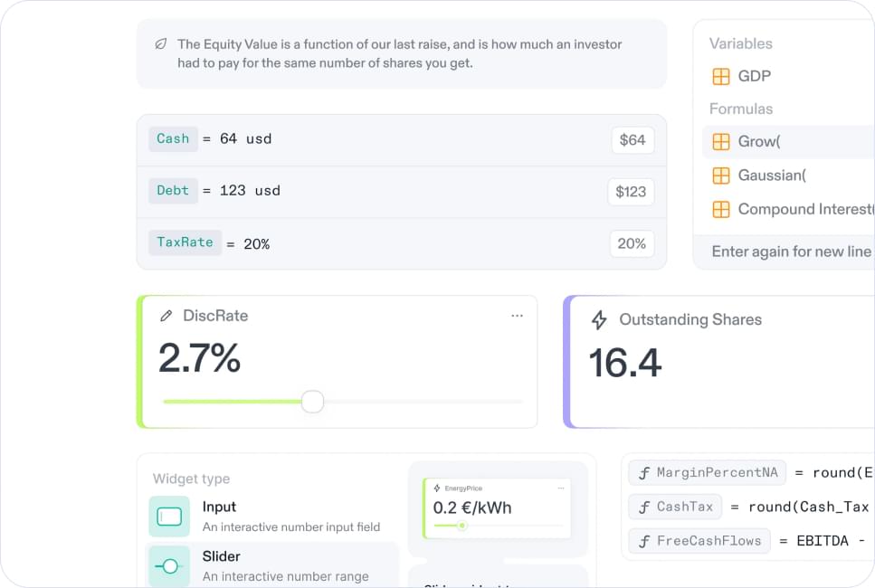Open the EnergyPrice preview three-dot menu
Viewport: 875px width, 588px height.
561,488
